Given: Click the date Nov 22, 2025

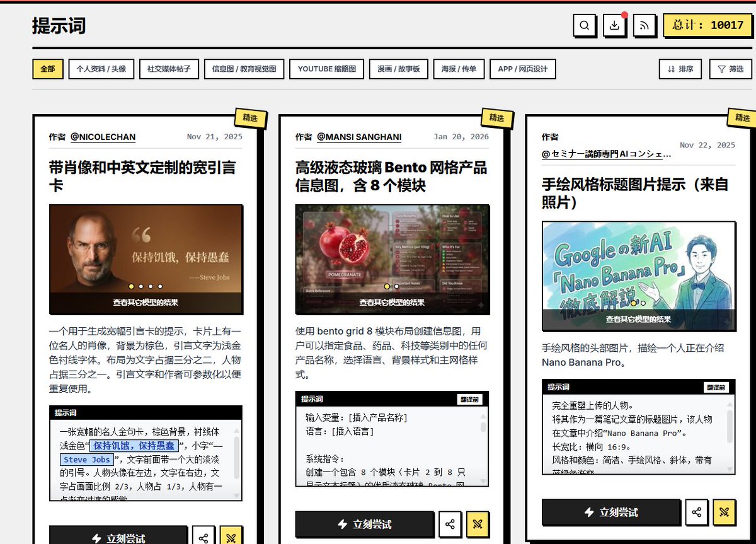Looking at the screenshot, I should point(707,145).
